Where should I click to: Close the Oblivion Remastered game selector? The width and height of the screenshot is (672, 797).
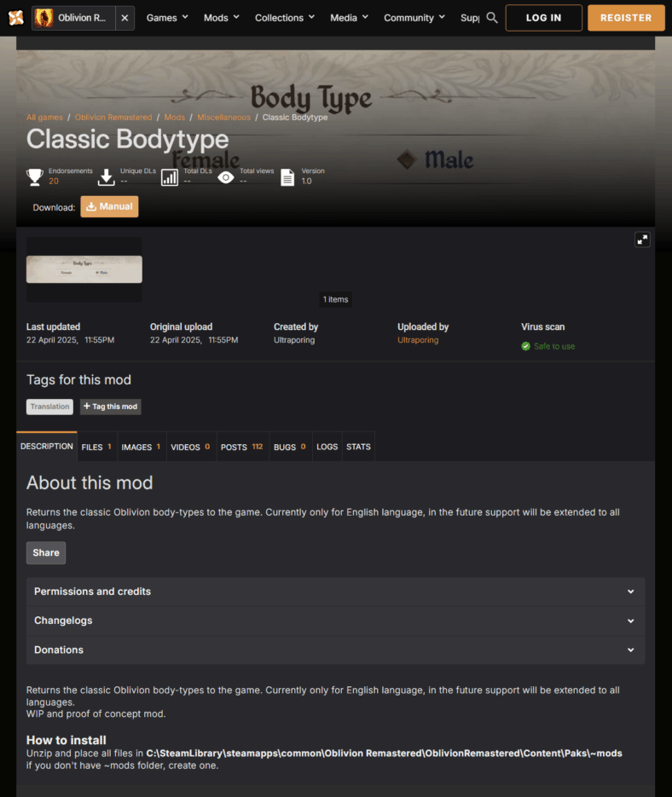(125, 18)
